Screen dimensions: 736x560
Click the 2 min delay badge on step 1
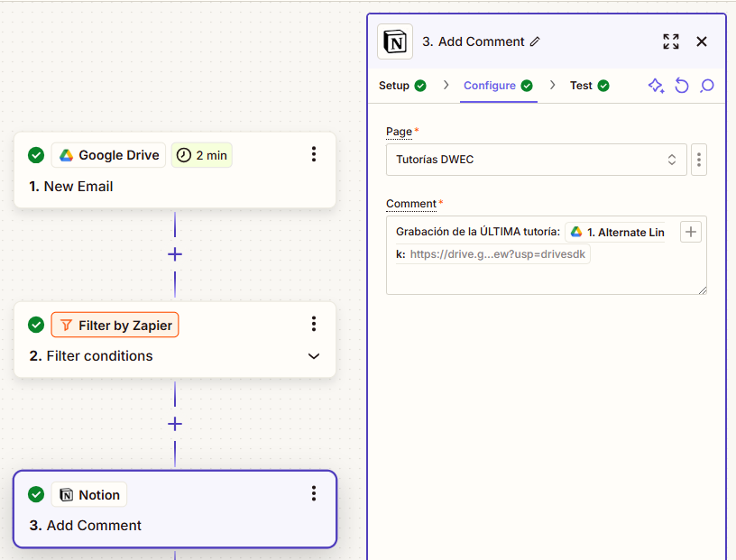(201, 154)
